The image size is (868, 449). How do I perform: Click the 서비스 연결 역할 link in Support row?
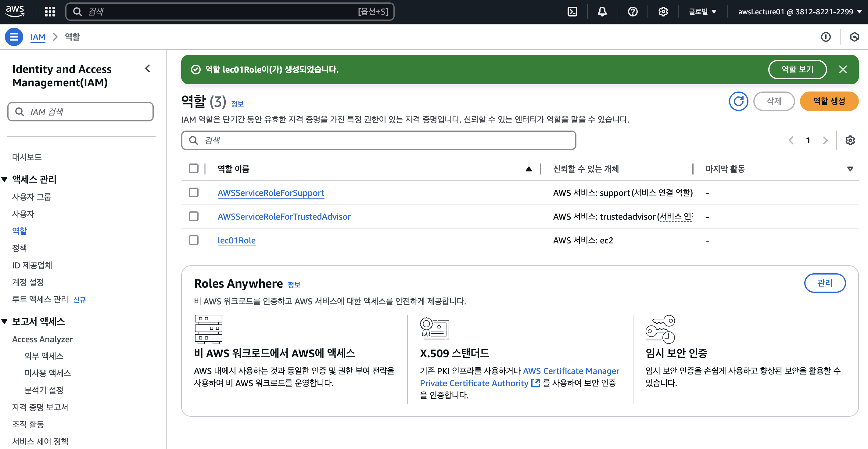662,193
